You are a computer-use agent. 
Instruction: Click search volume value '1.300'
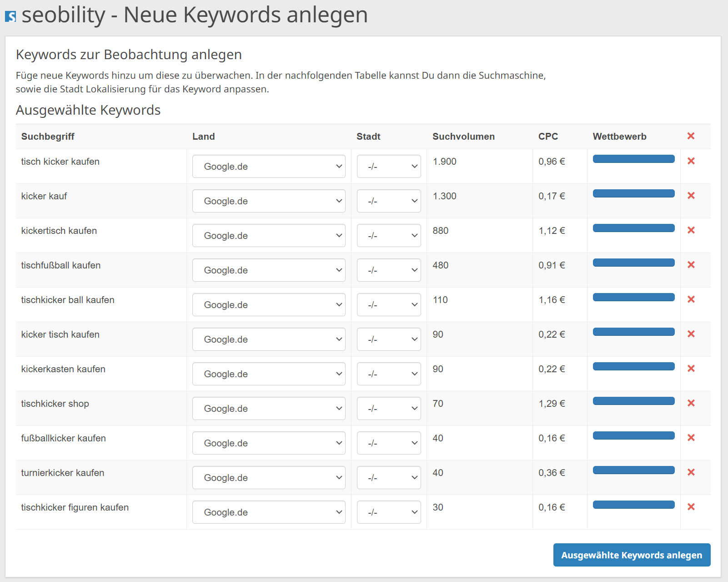pyautogui.click(x=444, y=196)
